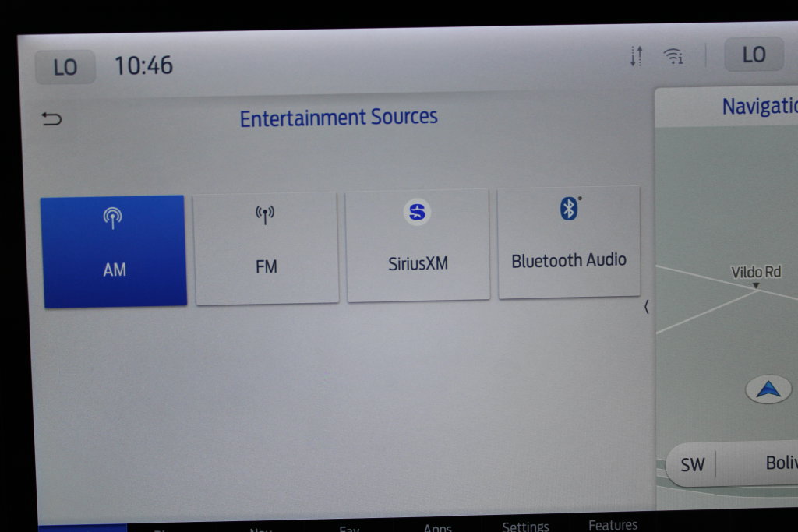The width and height of the screenshot is (798, 532).
Task: Tap the Entertainment Sources heading
Action: [x=338, y=118]
